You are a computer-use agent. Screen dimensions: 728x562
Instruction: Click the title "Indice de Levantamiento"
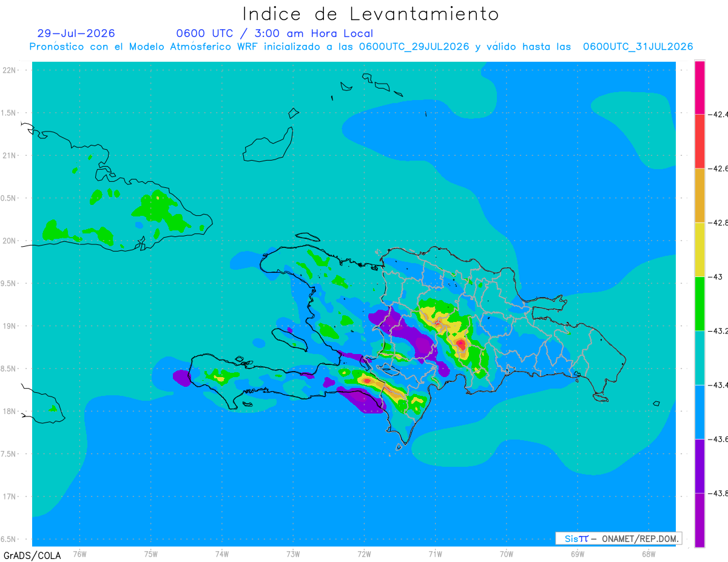pos(371,13)
